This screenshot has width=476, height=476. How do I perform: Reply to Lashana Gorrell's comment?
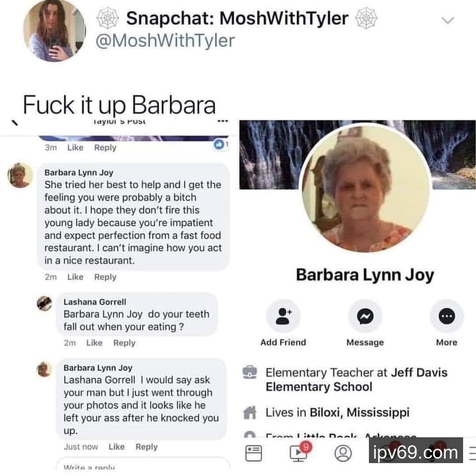click(x=124, y=343)
